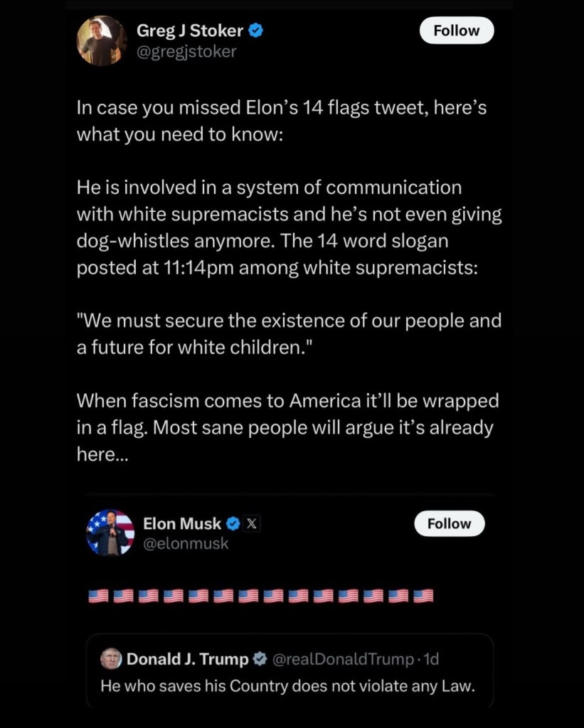Click the 1d timestamp on Trump's post
Viewport: 584px width, 728px height.
coord(431,659)
